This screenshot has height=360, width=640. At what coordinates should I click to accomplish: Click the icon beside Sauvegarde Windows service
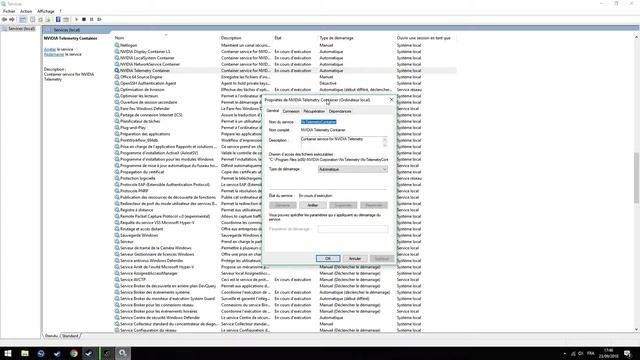pos(117,235)
